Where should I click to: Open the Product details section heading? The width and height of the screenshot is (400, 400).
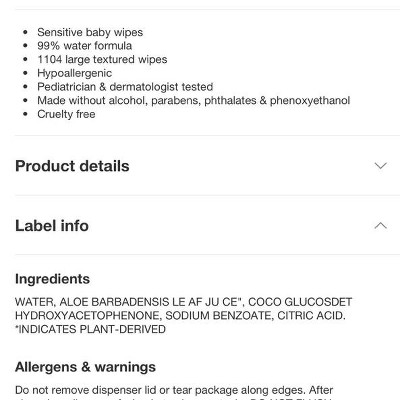coord(72,166)
